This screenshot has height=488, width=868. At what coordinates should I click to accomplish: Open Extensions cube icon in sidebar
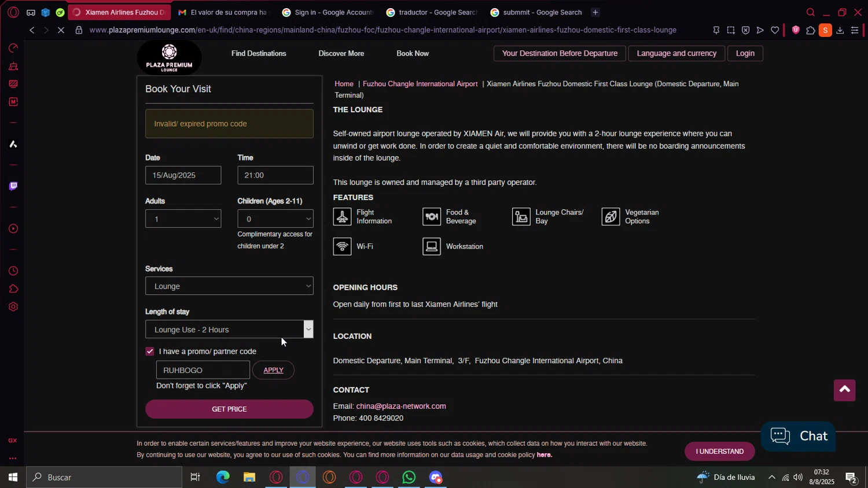coord(13,289)
